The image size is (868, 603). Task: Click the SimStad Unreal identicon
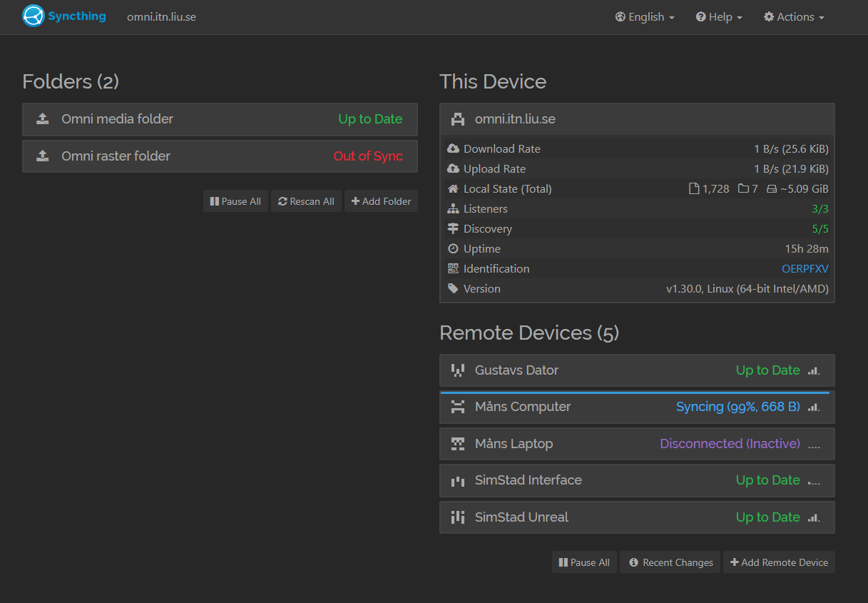[x=458, y=517]
